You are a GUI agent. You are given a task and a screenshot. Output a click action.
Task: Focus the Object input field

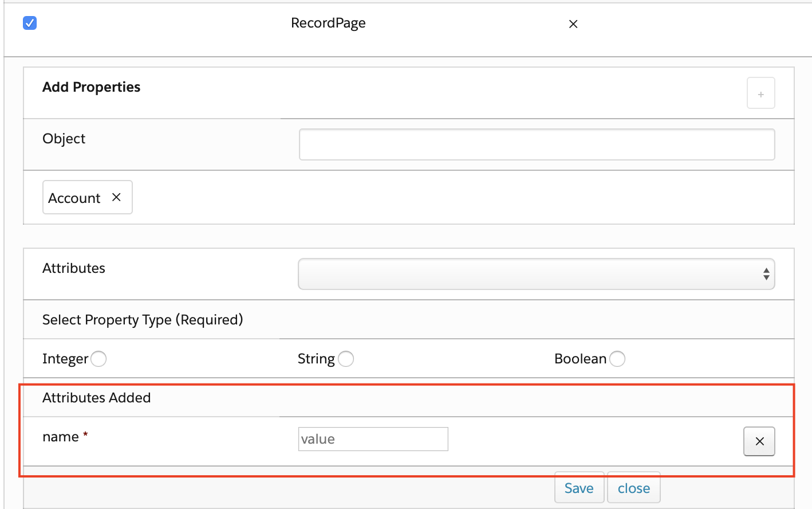pos(537,144)
